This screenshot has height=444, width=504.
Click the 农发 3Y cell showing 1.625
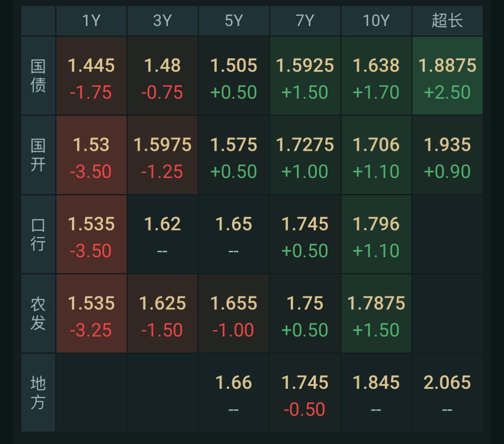tap(162, 314)
